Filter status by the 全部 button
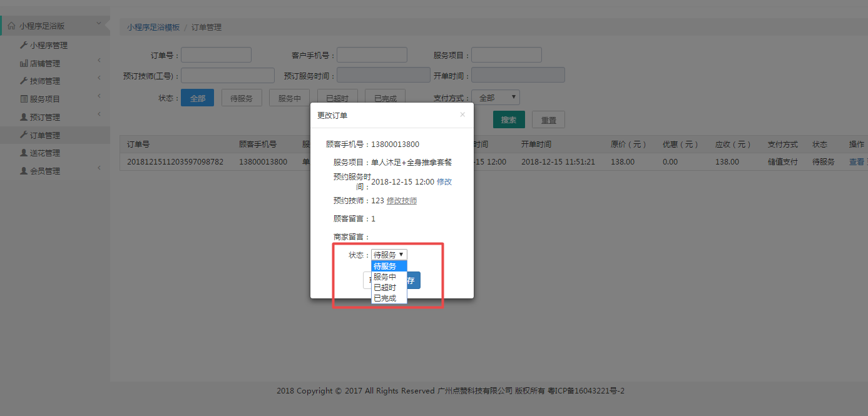This screenshot has height=416, width=868. (197, 98)
